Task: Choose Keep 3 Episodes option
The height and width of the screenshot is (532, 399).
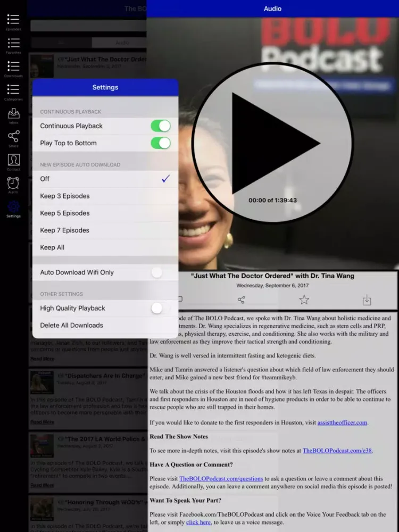Action: (x=105, y=196)
